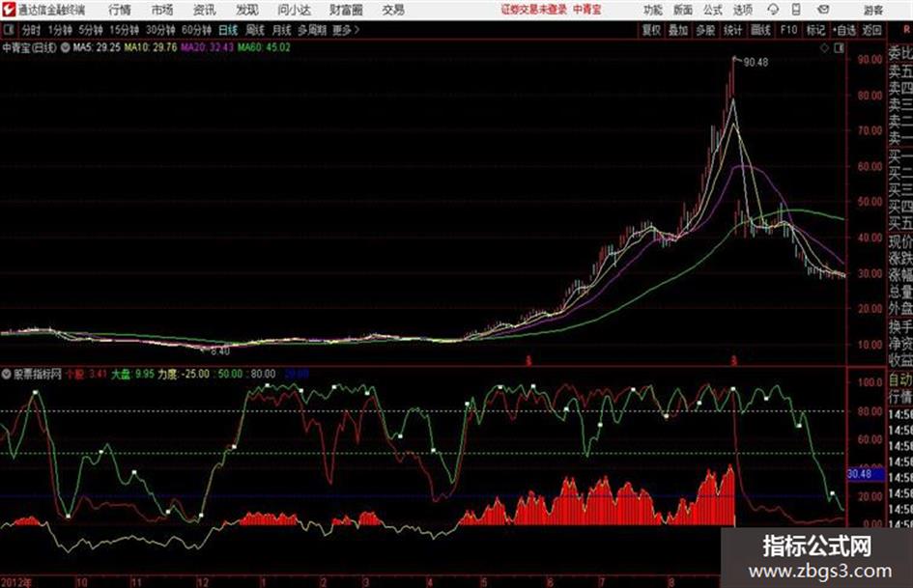The width and height of the screenshot is (913, 588).
Task: Click the 统计 statistics button
Action: pos(733,30)
